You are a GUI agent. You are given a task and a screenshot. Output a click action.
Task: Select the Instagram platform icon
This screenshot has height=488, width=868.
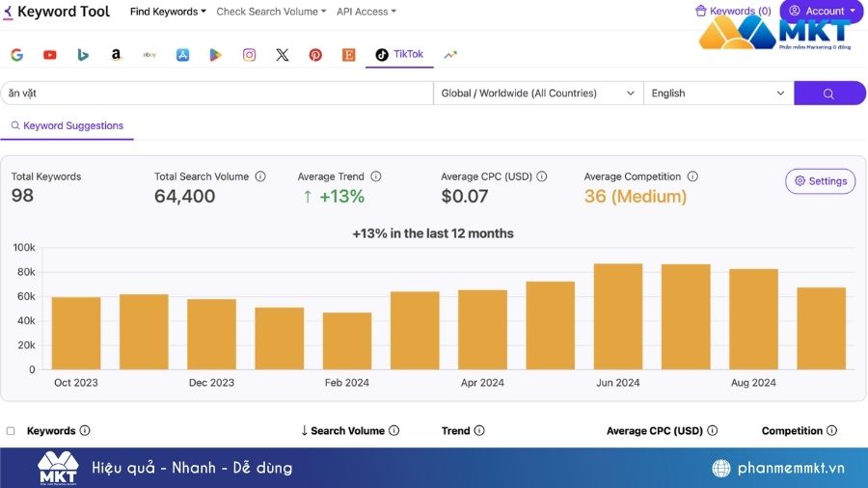(249, 55)
